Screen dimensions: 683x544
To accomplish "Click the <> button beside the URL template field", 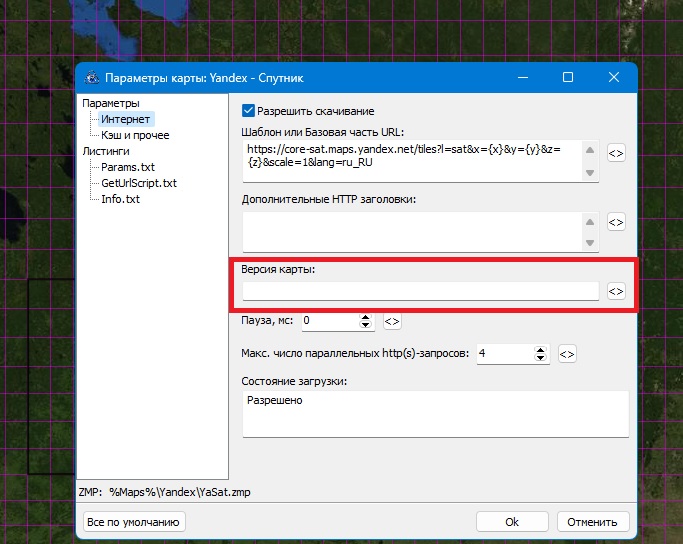I will pyautogui.click(x=616, y=153).
